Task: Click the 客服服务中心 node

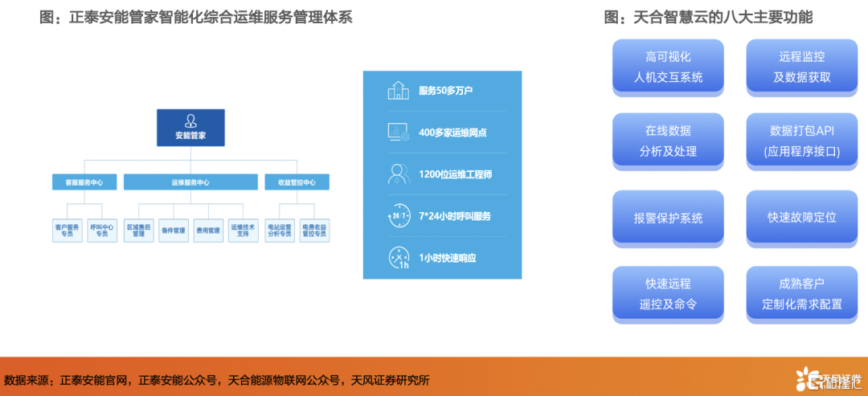Action: 84,182
